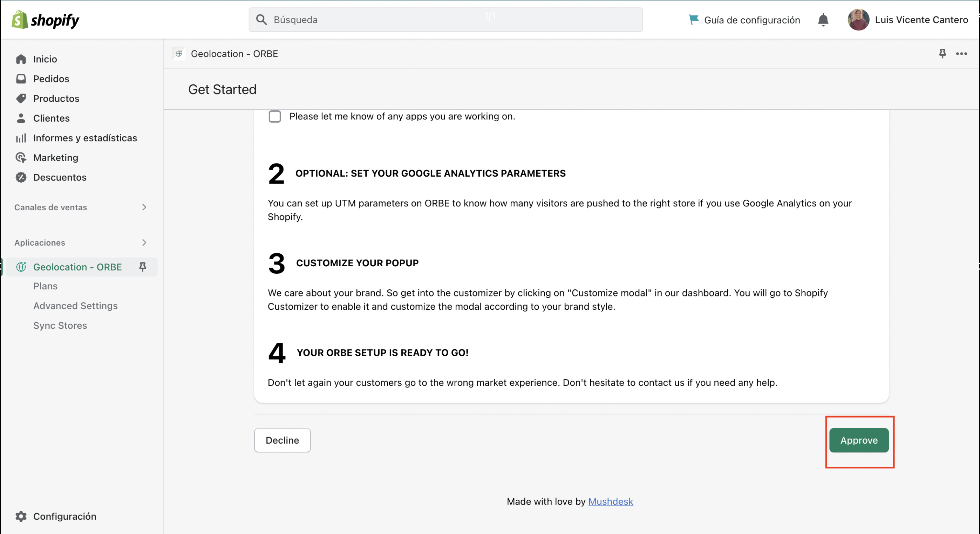Screen dimensions: 980x534
Task: Click the Decline button
Action: click(x=282, y=440)
